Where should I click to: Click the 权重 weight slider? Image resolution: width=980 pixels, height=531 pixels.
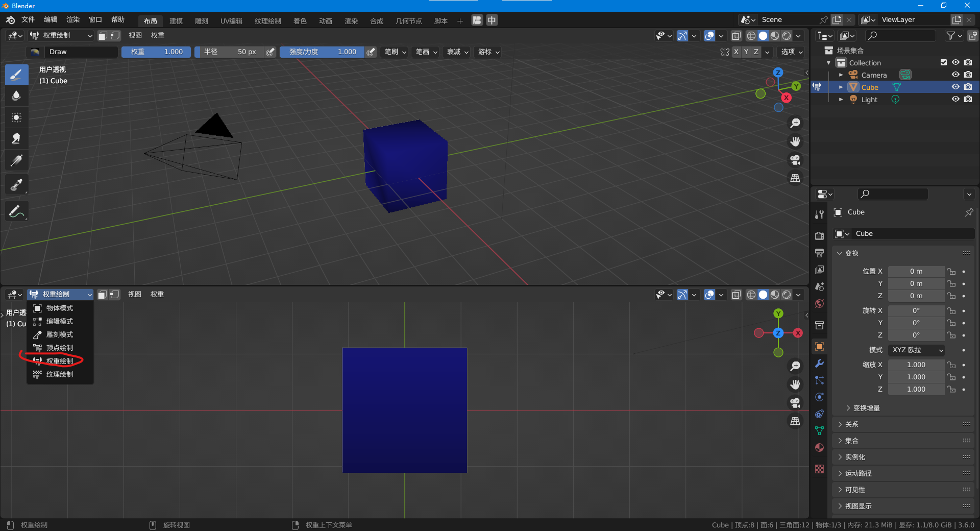click(156, 52)
